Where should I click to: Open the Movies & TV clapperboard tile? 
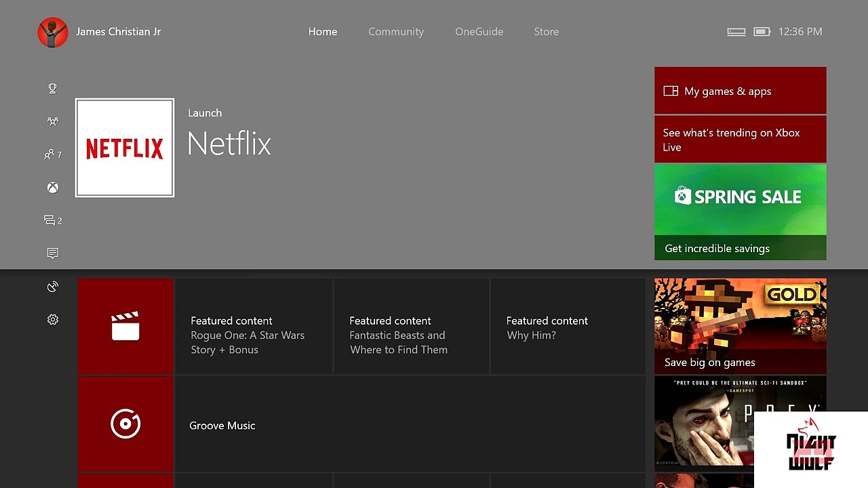[125, 326]
